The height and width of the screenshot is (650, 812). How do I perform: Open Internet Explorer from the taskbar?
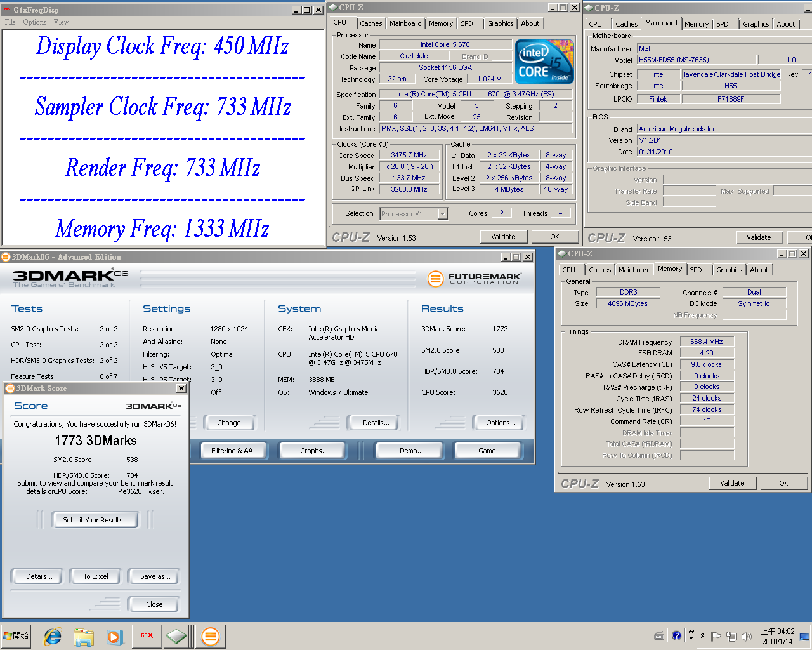click(53, 636)
